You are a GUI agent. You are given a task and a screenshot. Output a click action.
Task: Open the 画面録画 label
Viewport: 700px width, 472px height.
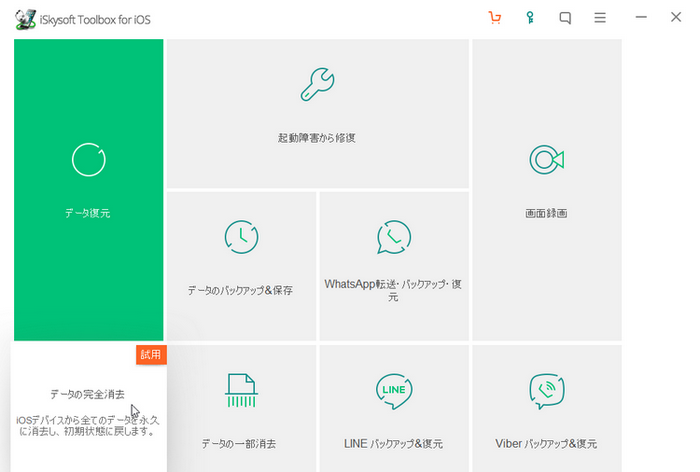pos(546,213)
